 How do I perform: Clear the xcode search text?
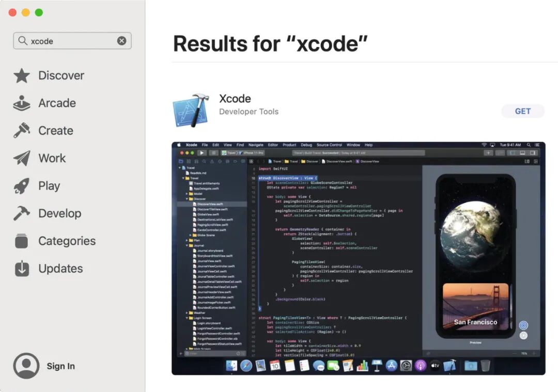[122, 41]
